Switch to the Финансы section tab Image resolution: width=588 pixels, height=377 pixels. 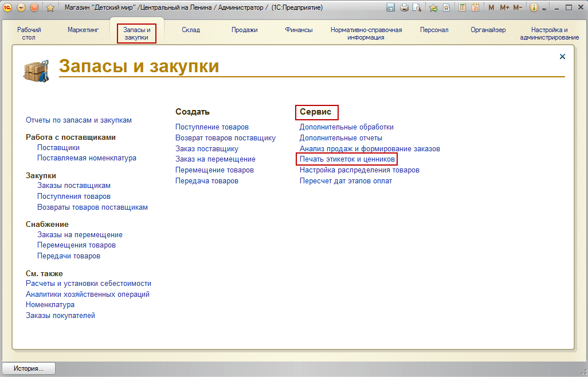click(299, 30)
